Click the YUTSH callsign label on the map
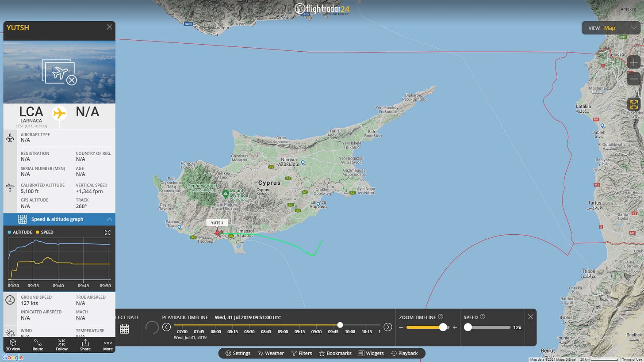 tap(217, 223)
